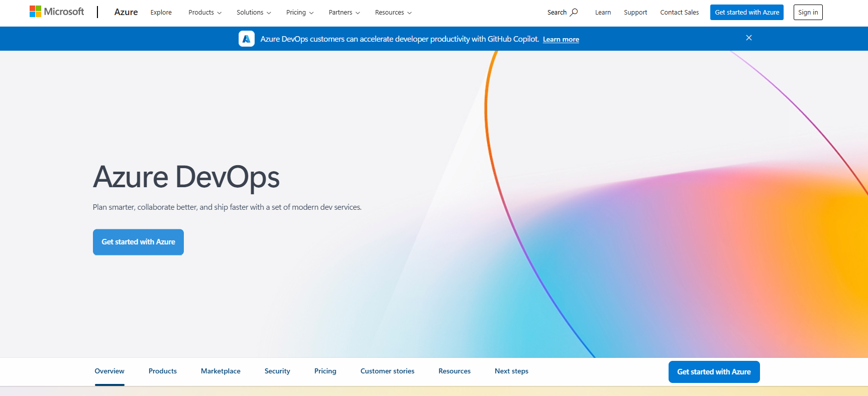The height and width of the screenshot is (396, 868).
Task: Expand the Solutions dropdown menu
Action: click(x=254, y=13)
